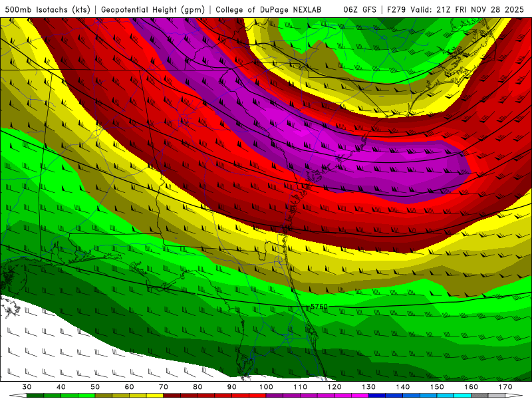
Task: Click the legend value 170
Action: [505, 387]
